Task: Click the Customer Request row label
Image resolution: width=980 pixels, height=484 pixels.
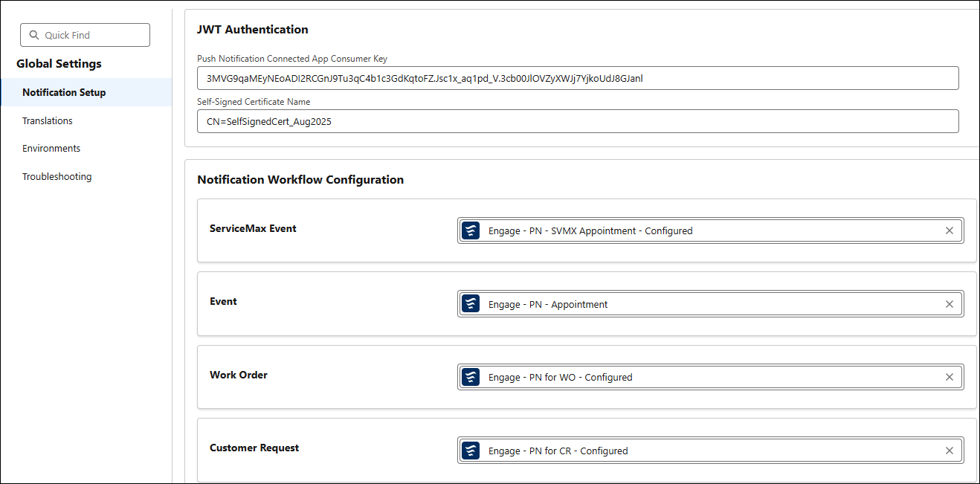Action: 254,448
